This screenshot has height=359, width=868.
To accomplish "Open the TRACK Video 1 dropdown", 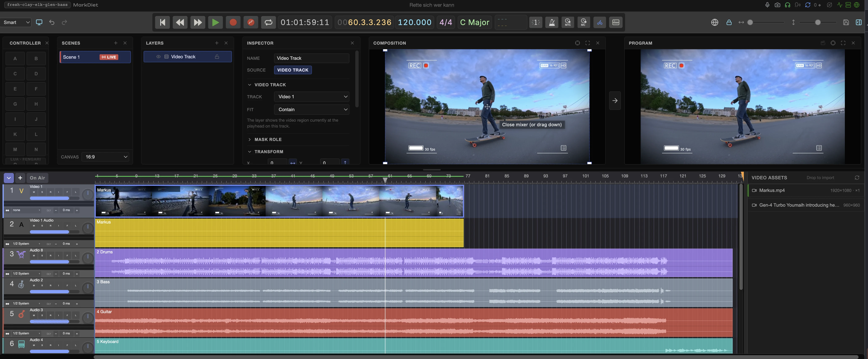I will tap(311, 96).
